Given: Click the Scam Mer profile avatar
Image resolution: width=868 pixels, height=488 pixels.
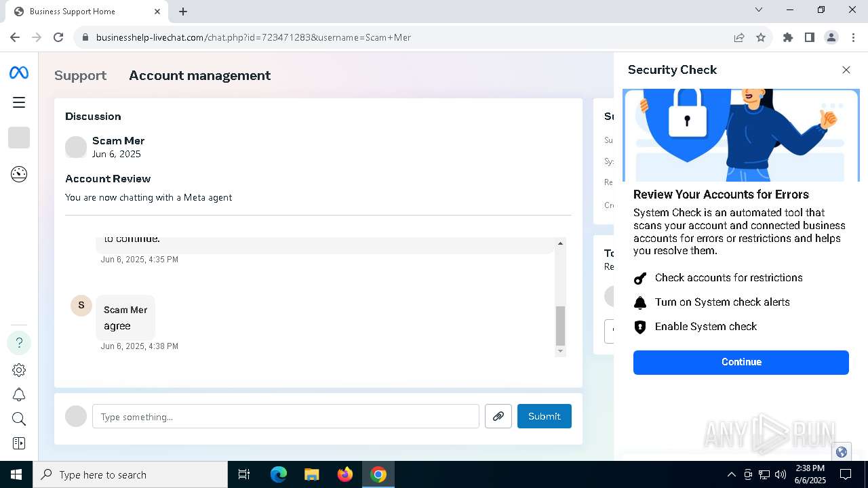Looking at the screenshot, I should [76, 147].
